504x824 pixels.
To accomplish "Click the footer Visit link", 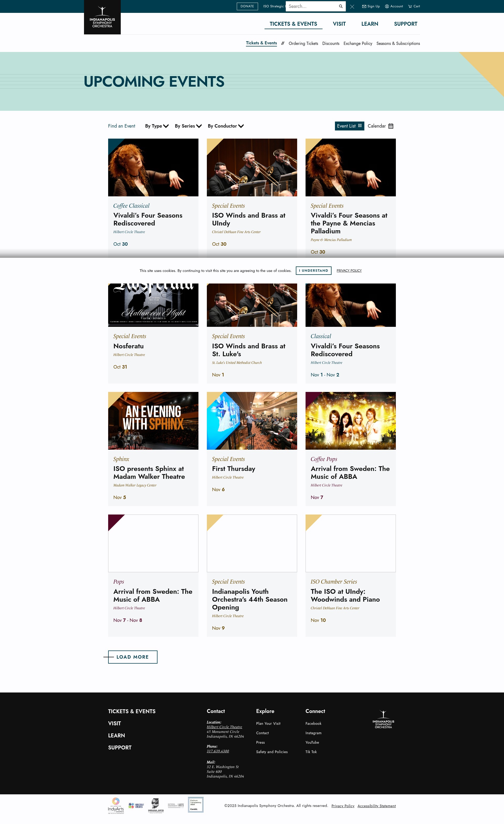I will [x=114, y=723].
